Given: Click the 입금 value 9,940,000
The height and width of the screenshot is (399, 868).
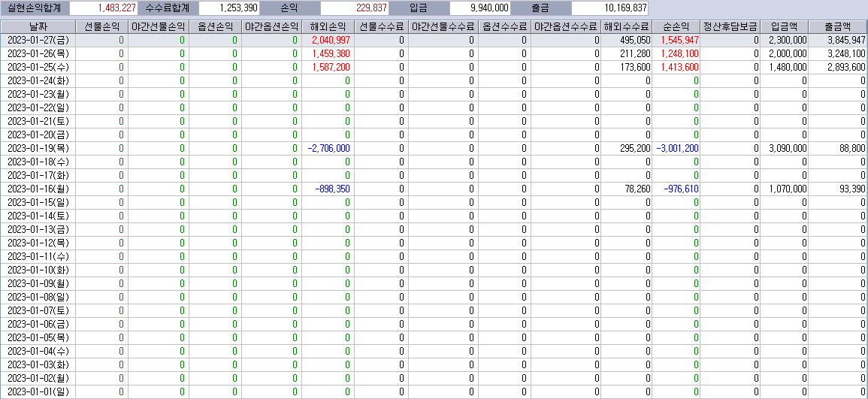Looking at the screenshot, I should point(479,8).
